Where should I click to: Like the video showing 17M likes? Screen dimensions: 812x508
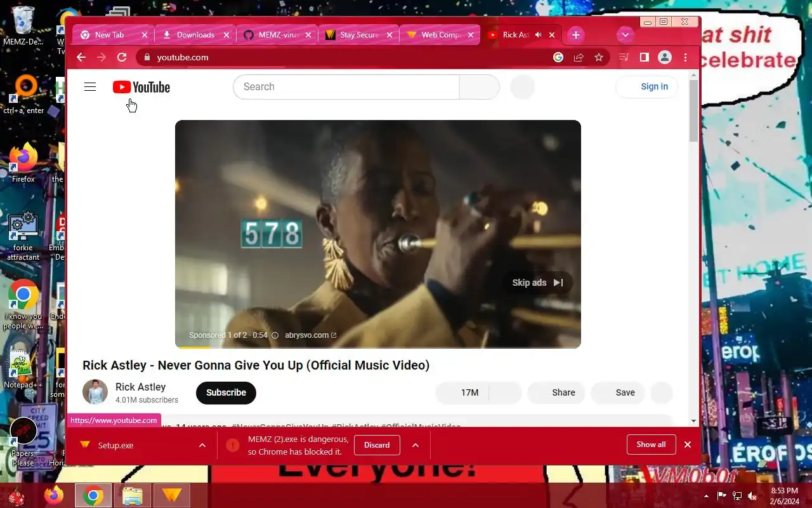pos(462,392)
